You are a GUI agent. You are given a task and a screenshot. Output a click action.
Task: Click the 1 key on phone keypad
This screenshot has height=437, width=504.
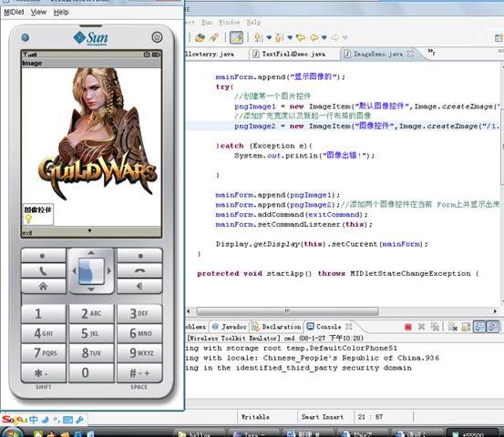click(x=44, y=314)
